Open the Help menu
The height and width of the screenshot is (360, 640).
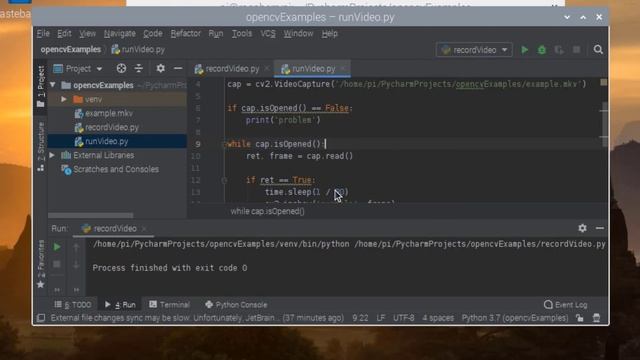click(329, 33)
